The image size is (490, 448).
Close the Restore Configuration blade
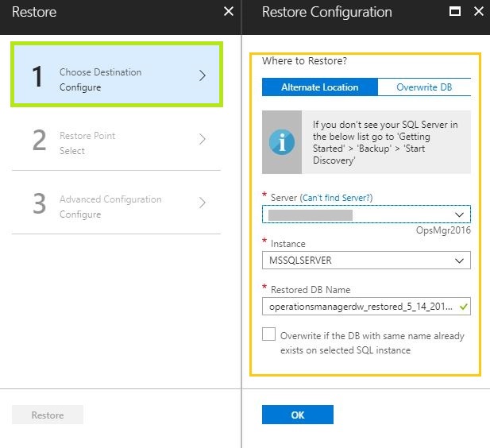point(479,12)
